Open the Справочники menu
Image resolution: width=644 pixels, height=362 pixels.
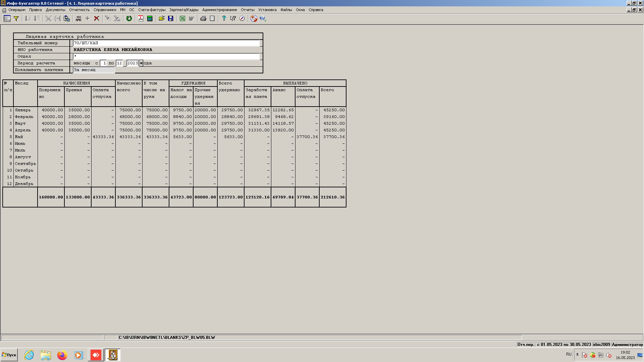tap(105, 10)
